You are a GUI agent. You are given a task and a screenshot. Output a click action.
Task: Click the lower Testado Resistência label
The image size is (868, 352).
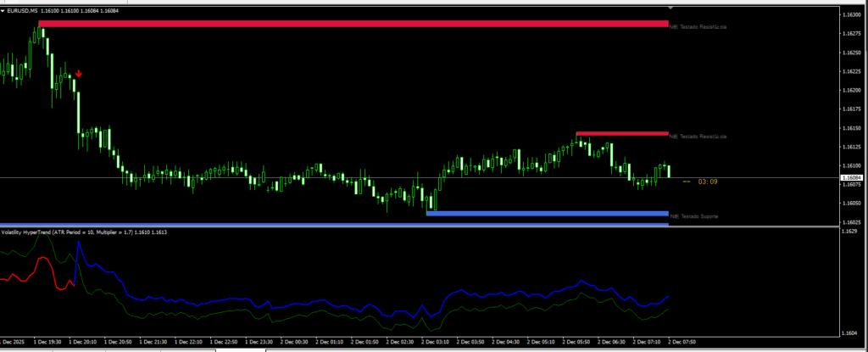pos(698,137)
